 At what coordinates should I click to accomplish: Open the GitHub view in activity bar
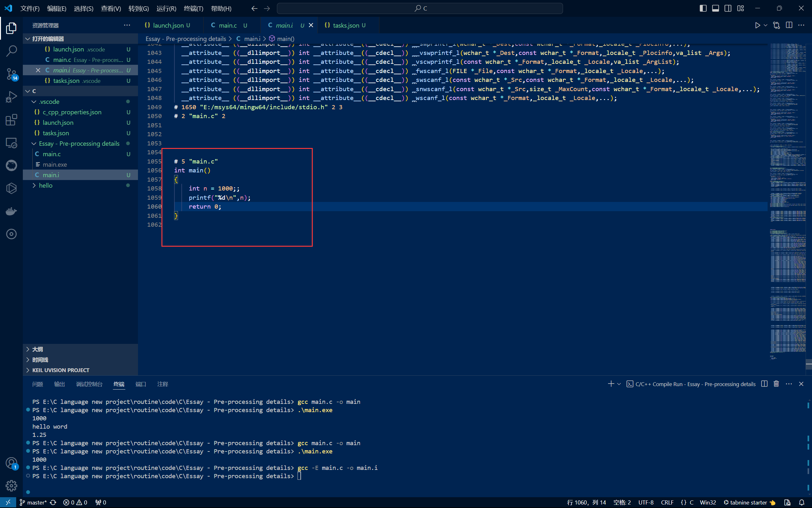pos(11,166)
